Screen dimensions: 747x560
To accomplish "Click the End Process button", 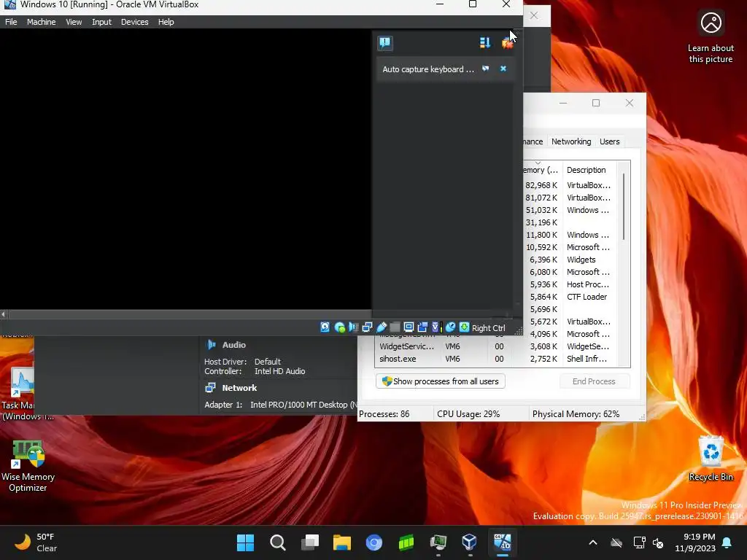I will coord(594,381).
